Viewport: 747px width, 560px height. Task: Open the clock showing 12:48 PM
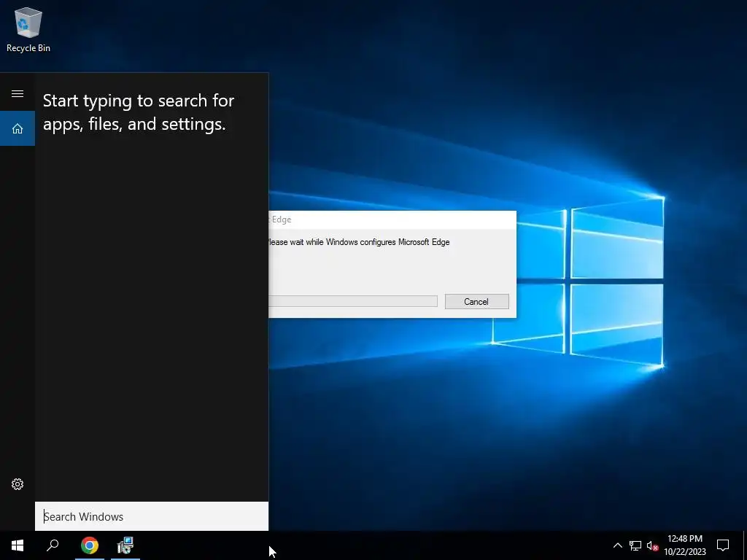tap(685, 545)
